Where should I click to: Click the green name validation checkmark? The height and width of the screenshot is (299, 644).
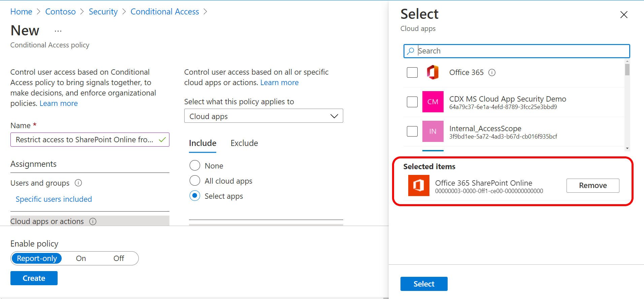(x=162, y=140)
